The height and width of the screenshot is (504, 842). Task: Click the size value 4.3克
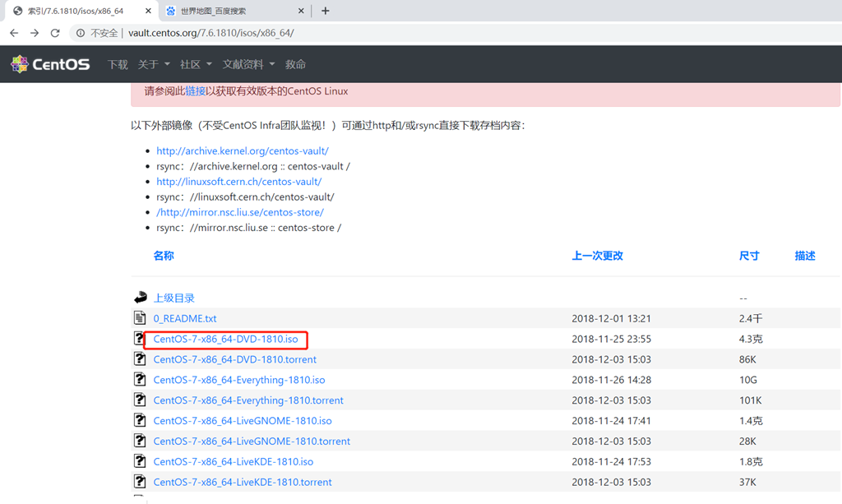pyautogui.click(x=751, y=339)
